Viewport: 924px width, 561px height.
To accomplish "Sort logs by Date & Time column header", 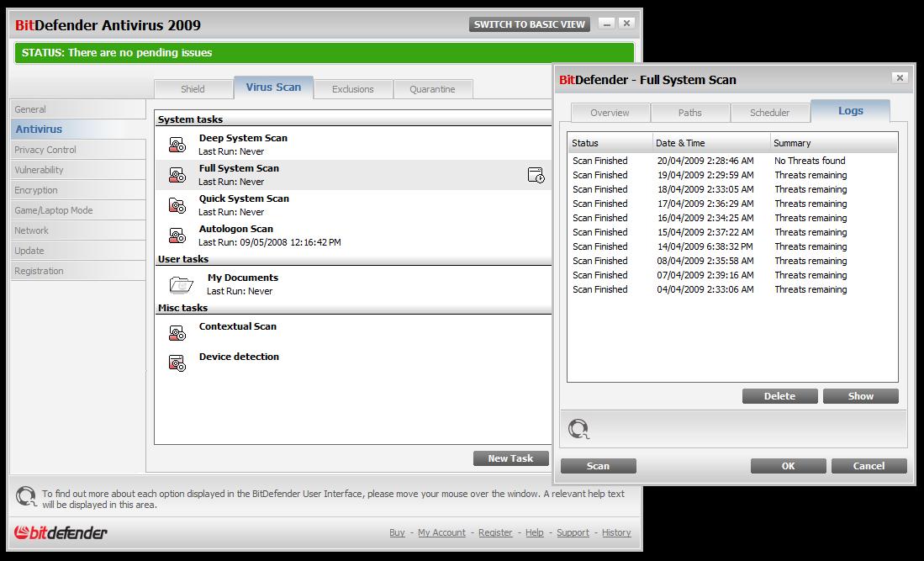I will 712,143.
